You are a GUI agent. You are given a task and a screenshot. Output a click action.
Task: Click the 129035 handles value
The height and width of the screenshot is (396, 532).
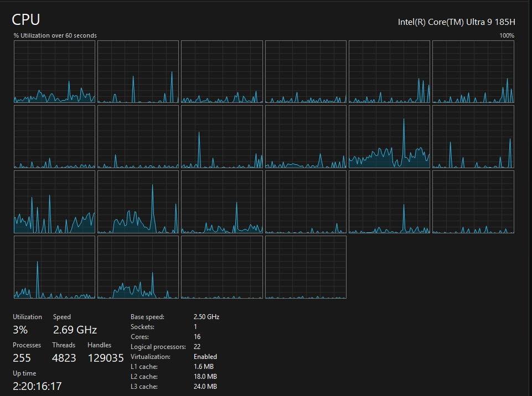(x=106, y=358)
